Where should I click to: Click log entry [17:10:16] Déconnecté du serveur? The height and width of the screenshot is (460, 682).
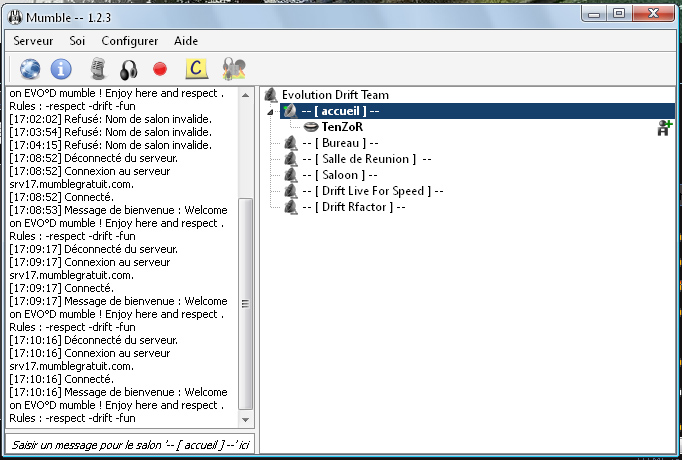pos(94,340)
